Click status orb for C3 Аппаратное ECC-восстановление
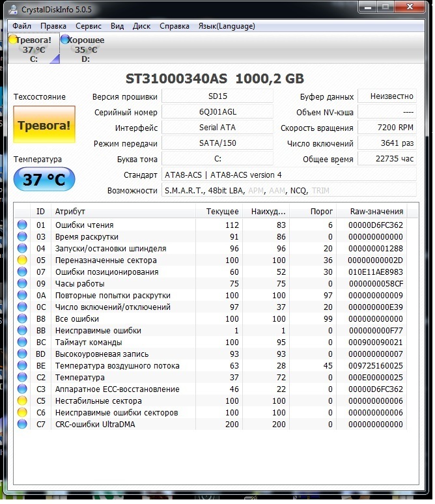 [22, 389]
